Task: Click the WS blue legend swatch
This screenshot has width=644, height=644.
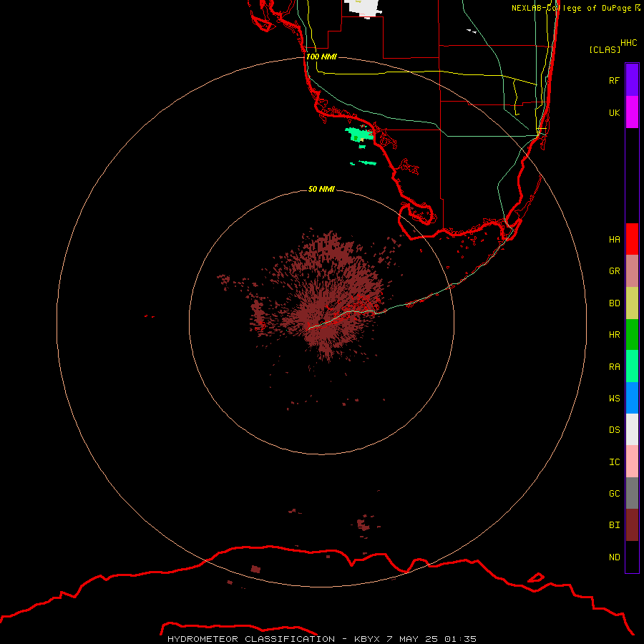Action: 632,398
